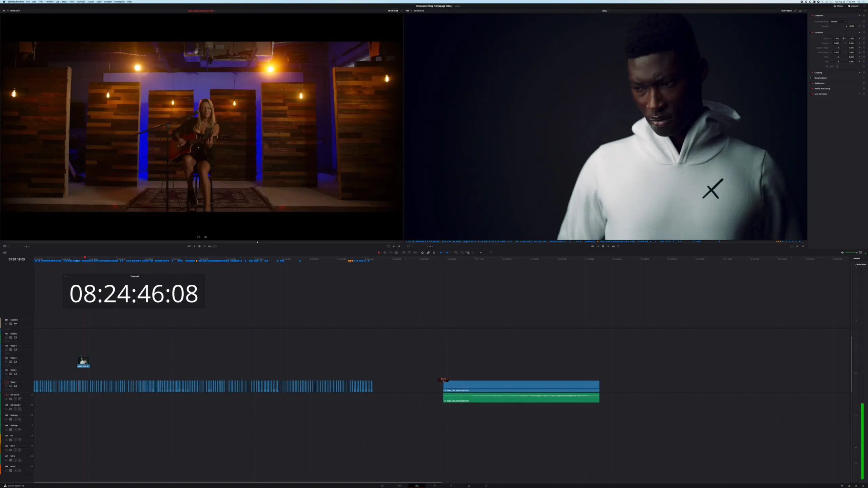Click the Opacity 100.00 value field
868x488 pixels.
tap(851, 26)
